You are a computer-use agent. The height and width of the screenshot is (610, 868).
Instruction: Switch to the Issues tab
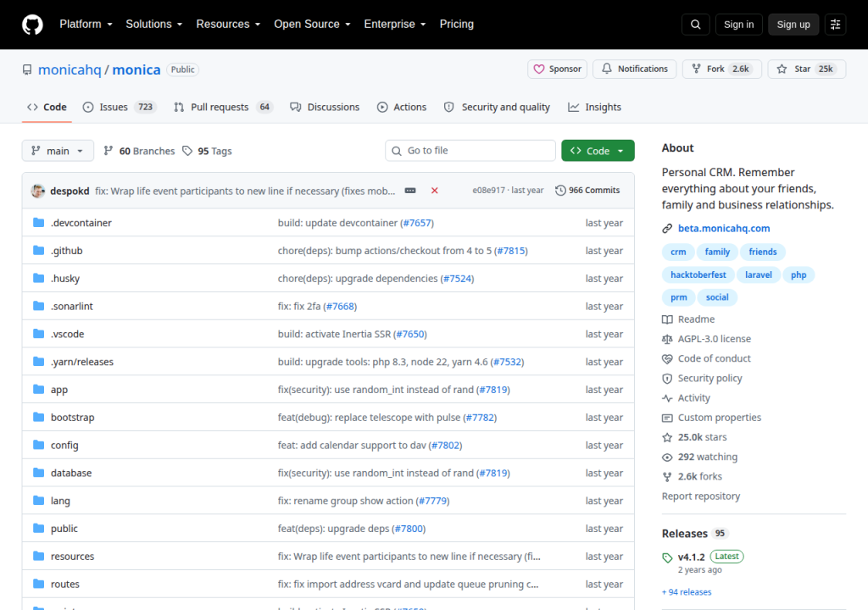(119, 107)
